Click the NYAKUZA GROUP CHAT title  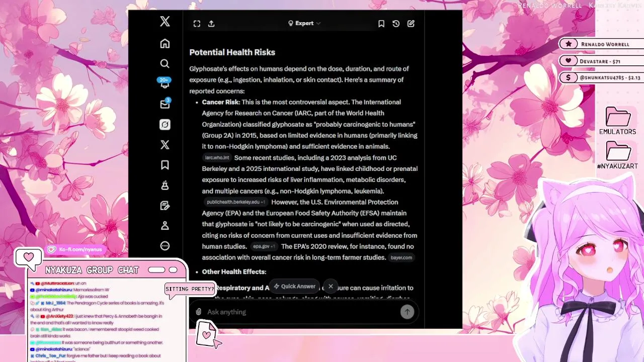92,270
